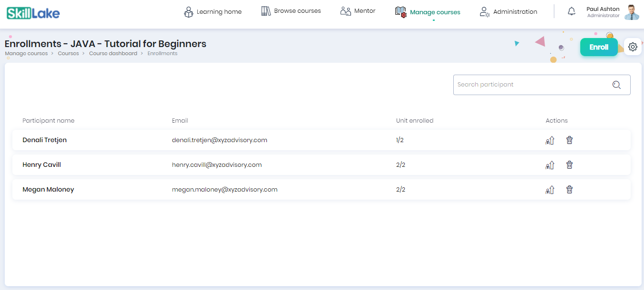Click the Paul Ashton user name
This screenshot has height=290, width=644.
click(x=603, y=9)
